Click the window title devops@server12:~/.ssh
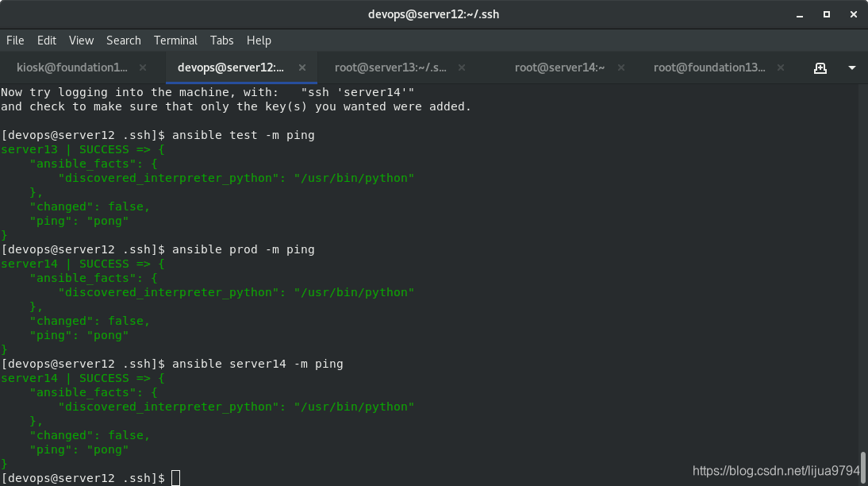The image size is (868, 486). (x=433, y=14)
